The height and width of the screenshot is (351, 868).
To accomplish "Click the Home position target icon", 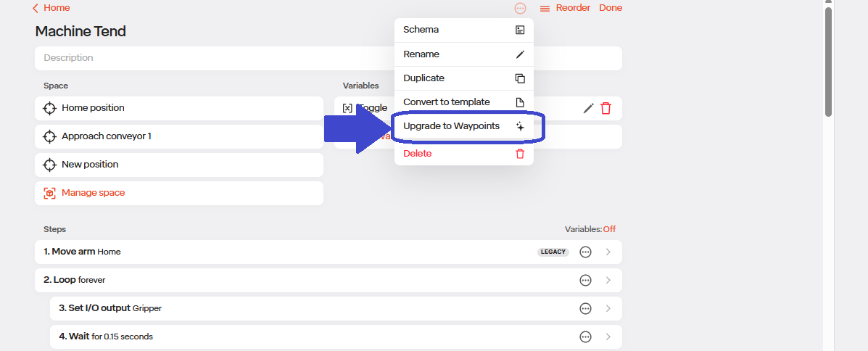I will (49, 108).
